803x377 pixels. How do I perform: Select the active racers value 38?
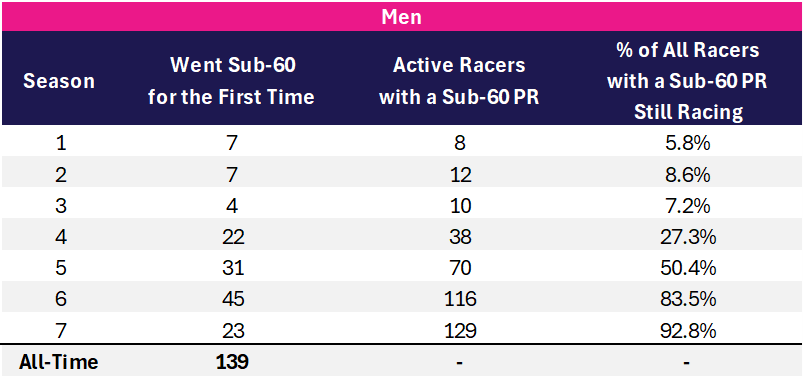(x=459, y=238)
